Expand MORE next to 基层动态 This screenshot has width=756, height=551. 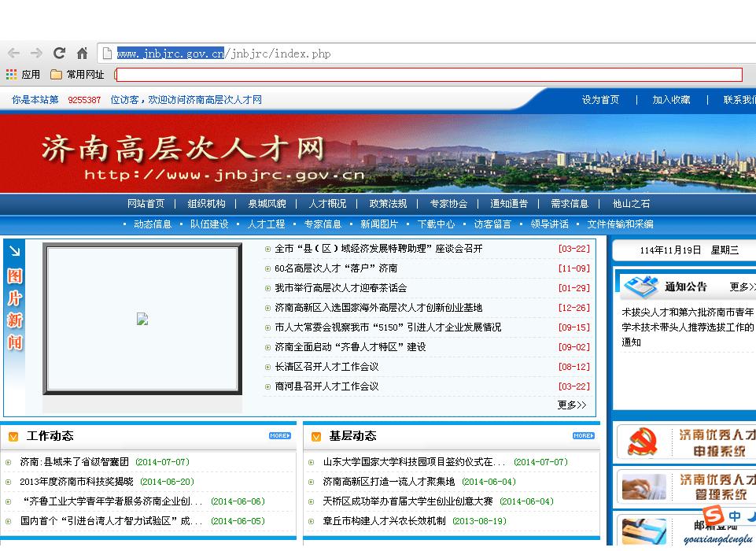click(584, 436)
